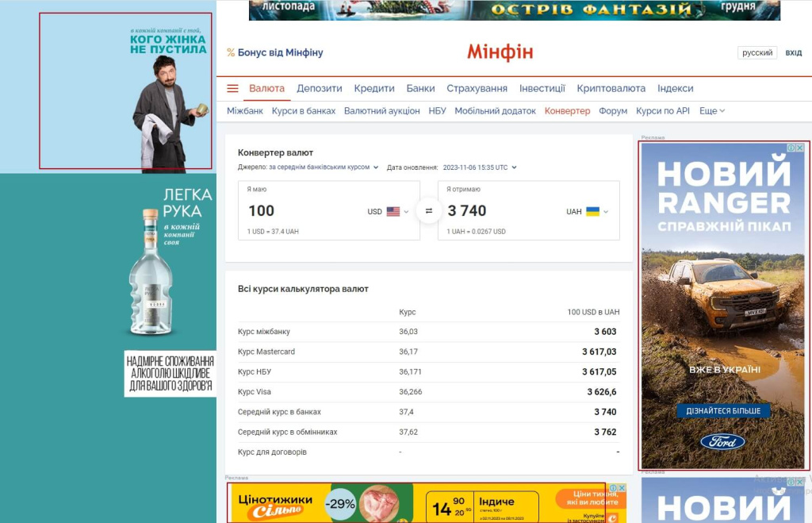Open Мобільний додаток link
The height and width of the screenshot is (523, 812).
[495, 111]
